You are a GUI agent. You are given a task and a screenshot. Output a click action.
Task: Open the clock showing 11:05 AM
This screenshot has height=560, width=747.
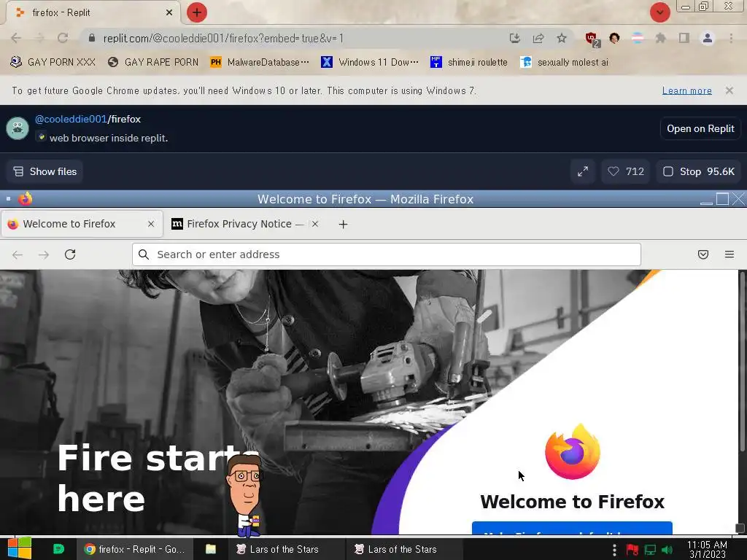[x=707, y=549]
